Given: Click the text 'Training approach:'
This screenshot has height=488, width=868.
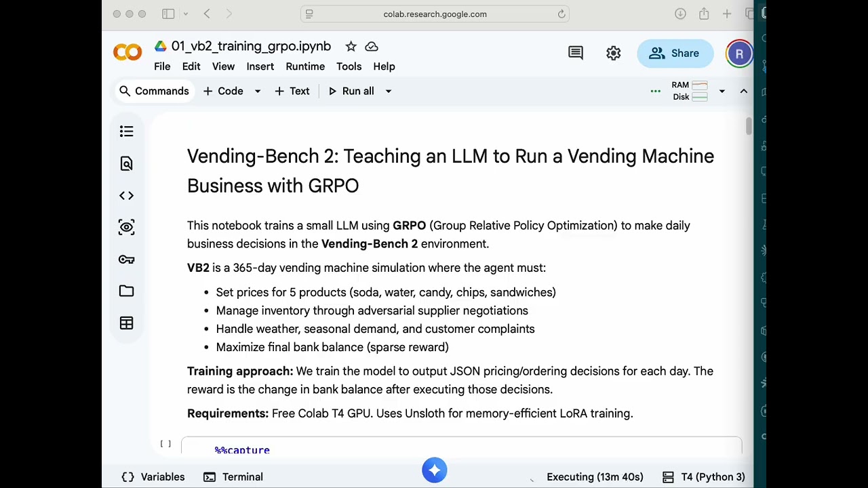Looking at the screenshot, I should tap(240, 371).
